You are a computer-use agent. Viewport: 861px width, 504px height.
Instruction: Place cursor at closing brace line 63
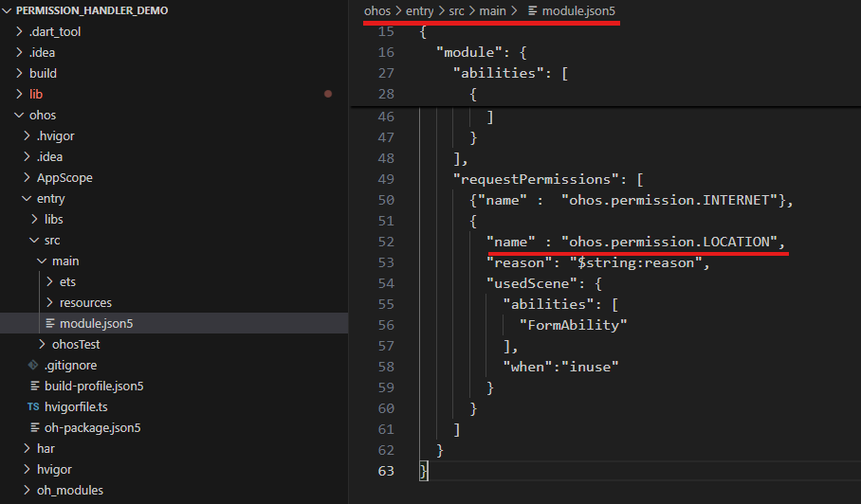(423, 471)
